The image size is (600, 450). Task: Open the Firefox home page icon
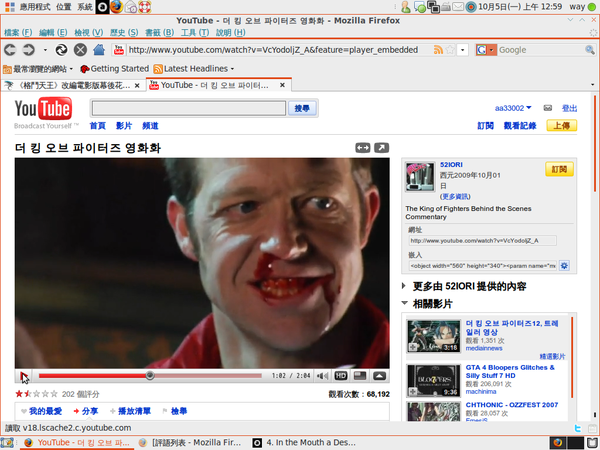[x=99, y=50]
